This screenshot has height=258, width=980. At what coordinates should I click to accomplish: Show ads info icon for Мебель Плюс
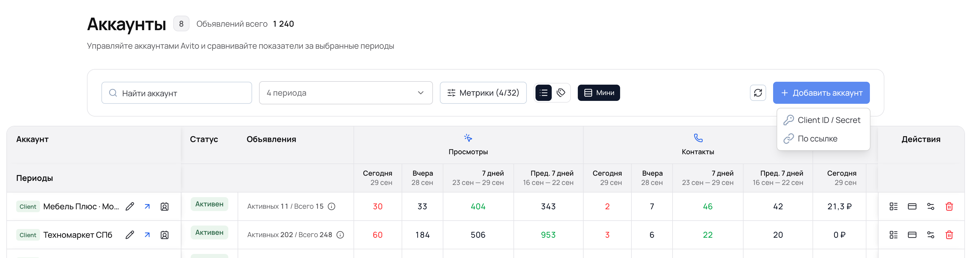coord(331,206)
